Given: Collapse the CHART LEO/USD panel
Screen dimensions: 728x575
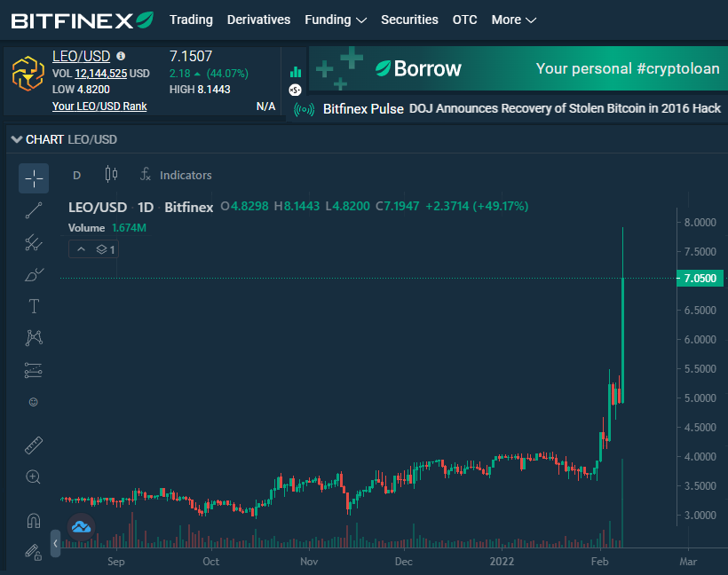Looking at the screenshot, I should pos(17,139).
